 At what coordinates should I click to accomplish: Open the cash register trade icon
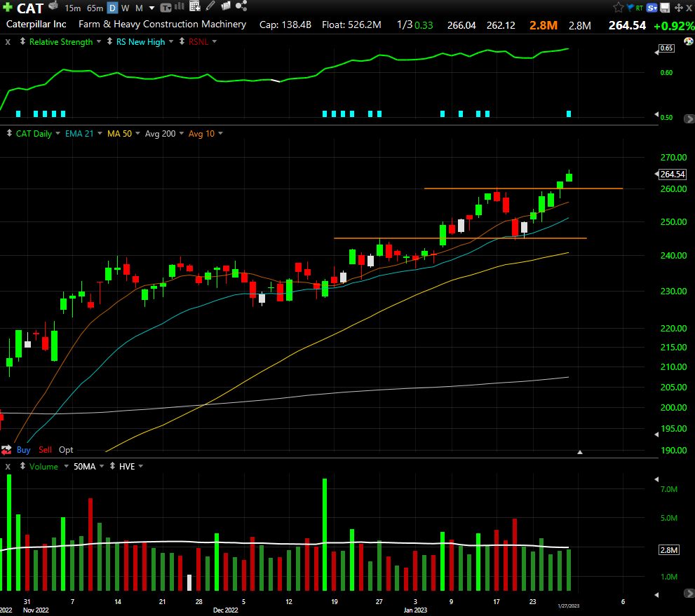pos(53,6)
